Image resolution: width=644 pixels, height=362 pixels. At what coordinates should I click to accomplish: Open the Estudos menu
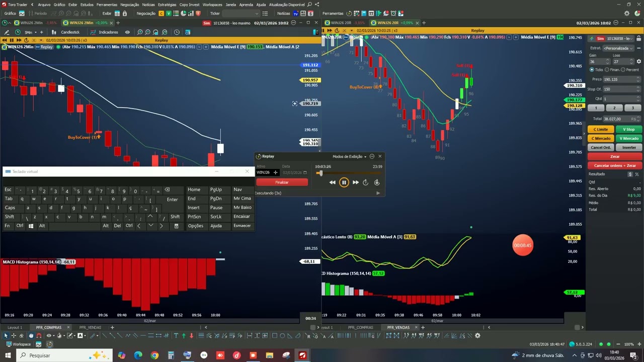(x=87, y=5)
